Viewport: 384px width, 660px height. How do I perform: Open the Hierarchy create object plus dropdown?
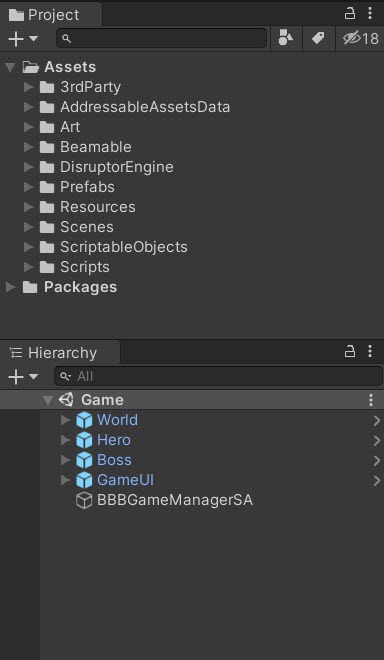23,376
